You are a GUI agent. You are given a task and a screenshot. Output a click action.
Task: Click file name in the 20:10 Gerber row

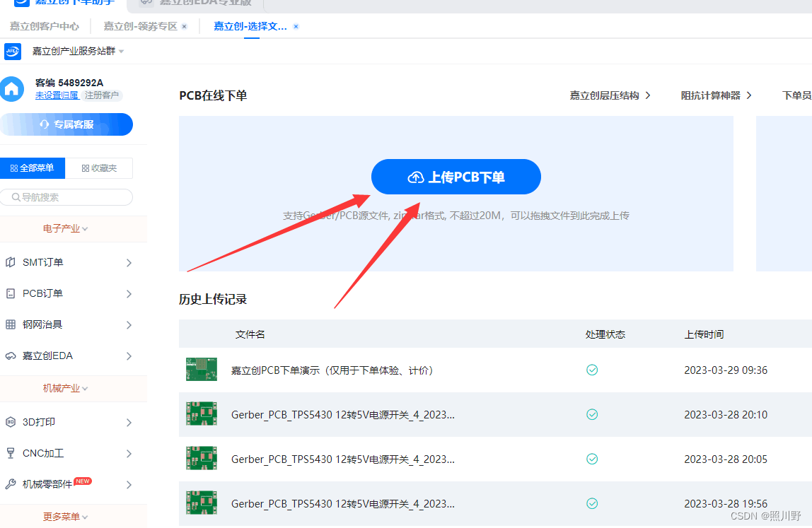(x=343, y=415)
